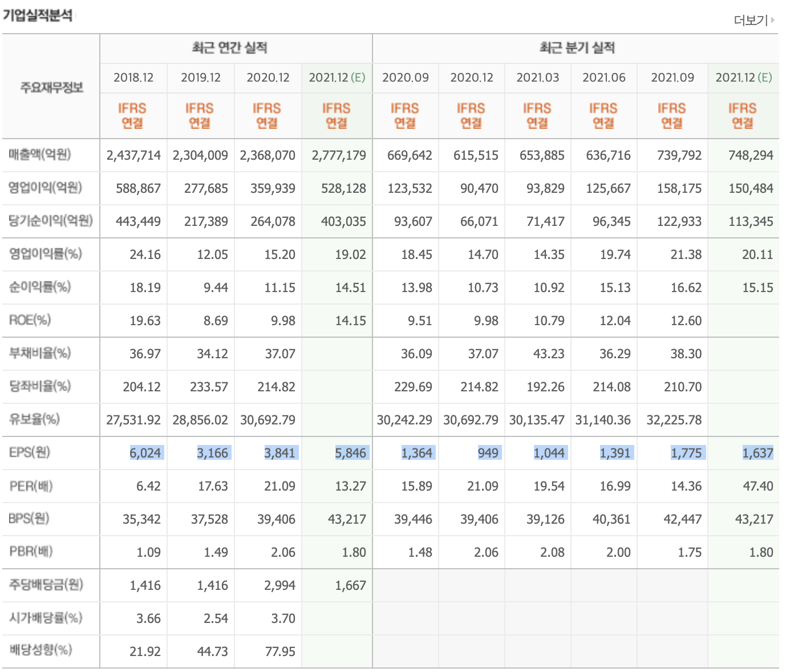786x672 pixels.
Task: Open the 더보기 link for more details
Action: click(754, 21)
